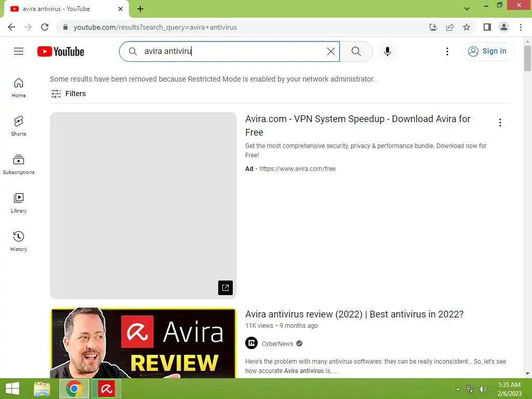Image resolution: width=532 pixels, height=399 pixels.
Task: Open the Avira ad's three-dot options menu
Action: click(500, 123)
